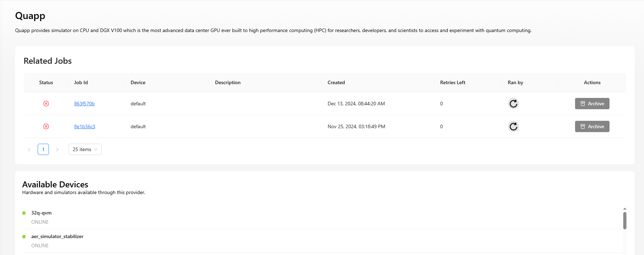
Task: Open job link 8e1b36c3
Action: pyautogui.click(x=85, y=126)
